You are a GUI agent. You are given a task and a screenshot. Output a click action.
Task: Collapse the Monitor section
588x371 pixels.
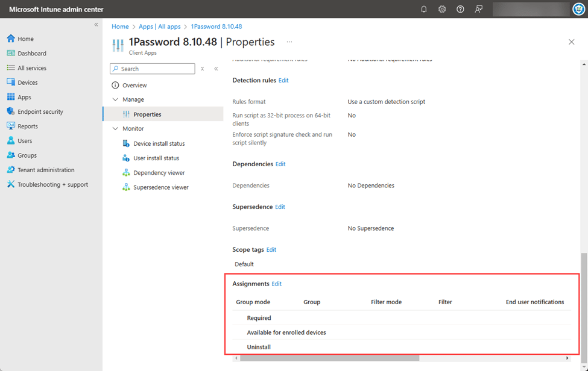[x=115, y=129]
